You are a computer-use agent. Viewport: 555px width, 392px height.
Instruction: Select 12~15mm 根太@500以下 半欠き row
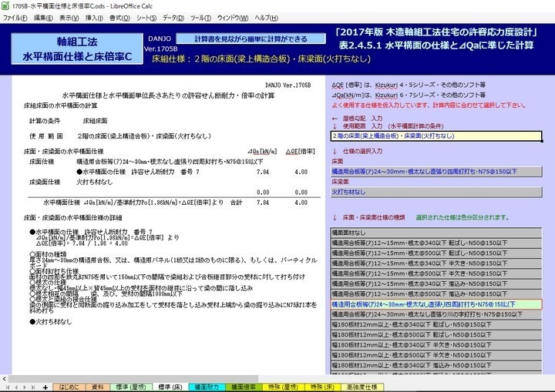pyautogui.click(x=436, y=273)
